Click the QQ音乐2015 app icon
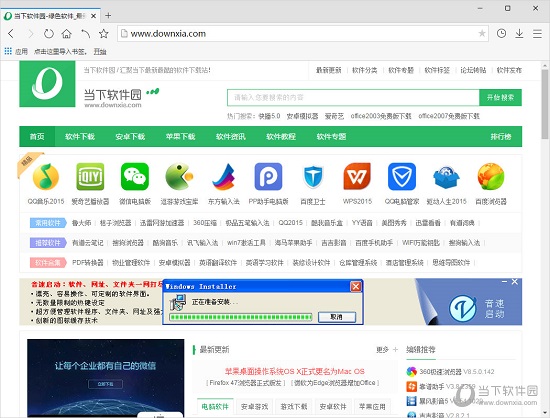The image size is (550, 418). click(46, 176)
